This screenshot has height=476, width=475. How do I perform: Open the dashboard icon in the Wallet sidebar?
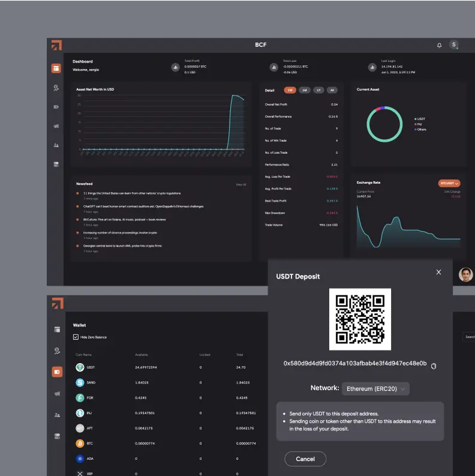57,330
